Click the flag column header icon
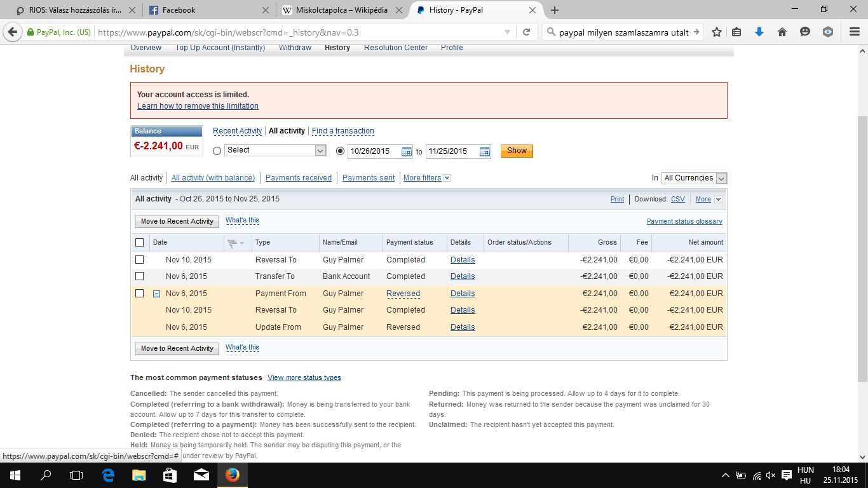 coord(232,242)
